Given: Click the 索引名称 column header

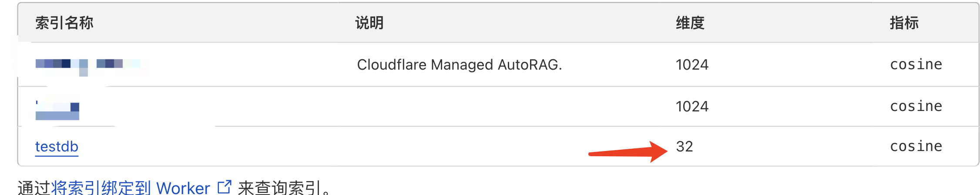Looking at the screenshot, I should point(64,23).
